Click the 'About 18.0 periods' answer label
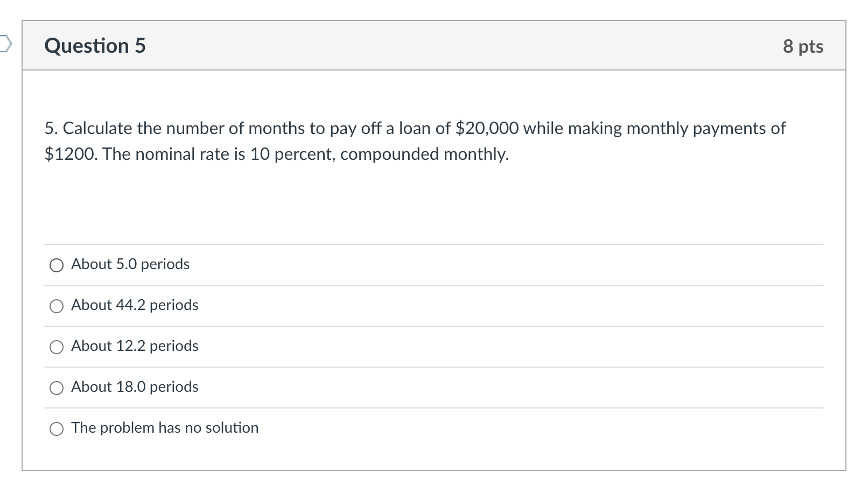The width and height of the screenshot is (868, 493). pyautogui.click(x=135, y=387)
